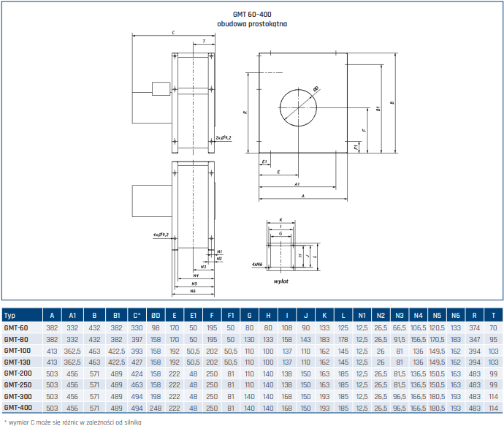Click the circular ØD inlet in drawing
The height and width of the screenshot is (429, 504).
point(298,107)
